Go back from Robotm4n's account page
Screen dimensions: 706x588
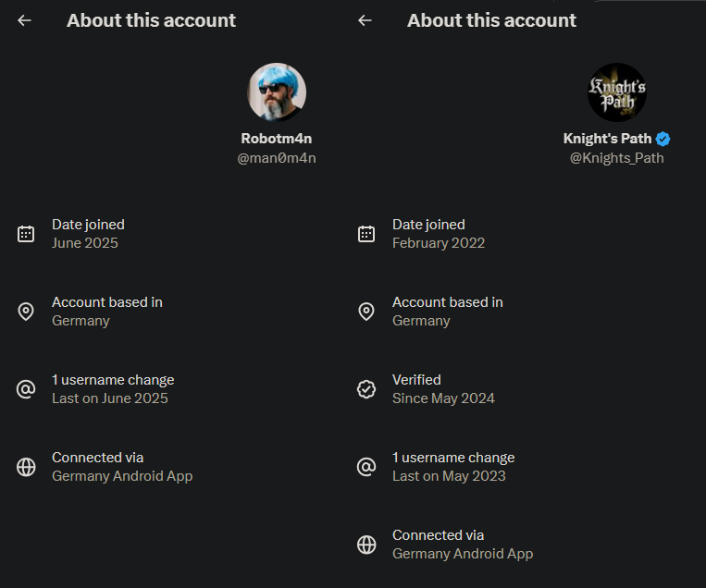(x=24, y=20)
